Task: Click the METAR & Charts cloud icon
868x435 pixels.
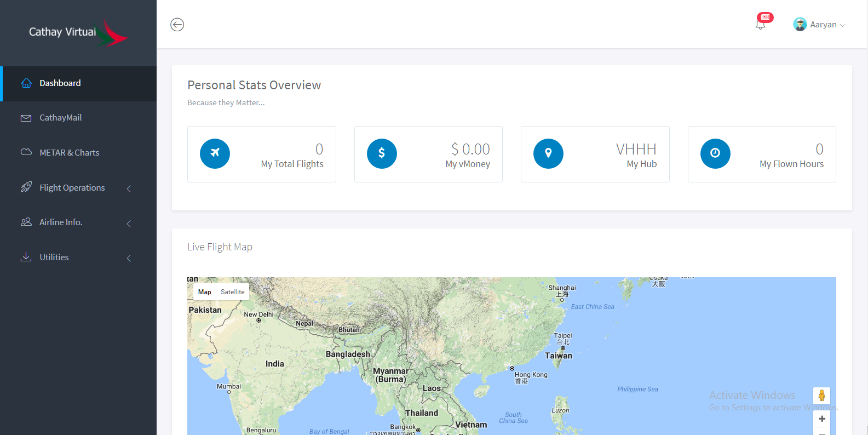Action: point(26,152)
